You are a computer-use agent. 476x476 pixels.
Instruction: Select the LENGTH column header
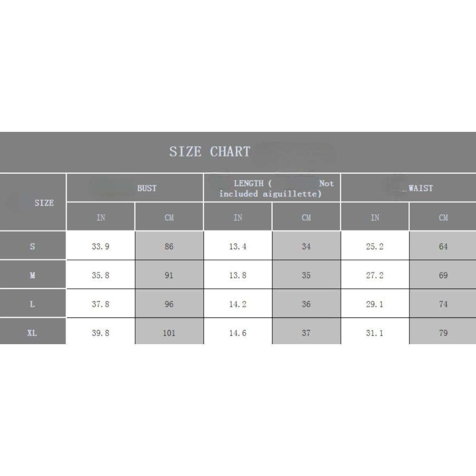pyautogui.click(x=276, y=188)
